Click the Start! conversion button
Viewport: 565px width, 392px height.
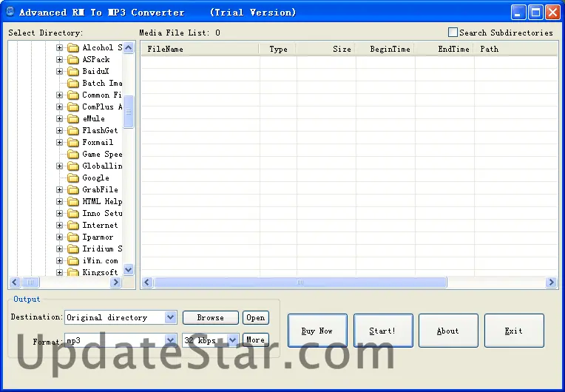383,331
